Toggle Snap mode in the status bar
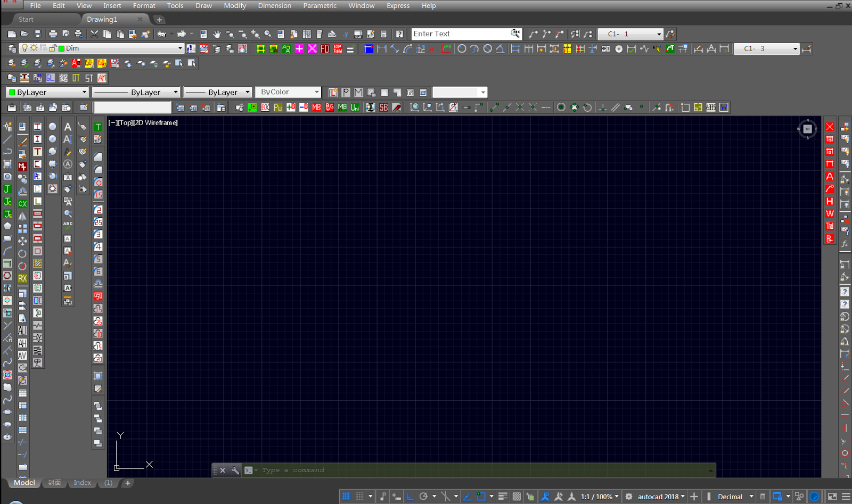852x504 pixels. coord(359,497)
